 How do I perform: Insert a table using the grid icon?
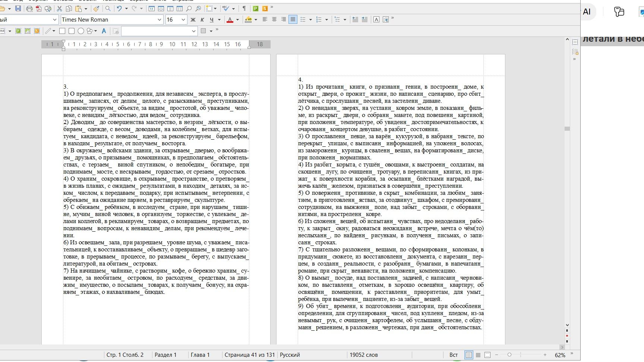pyautogui.click(x=203, y=31)
